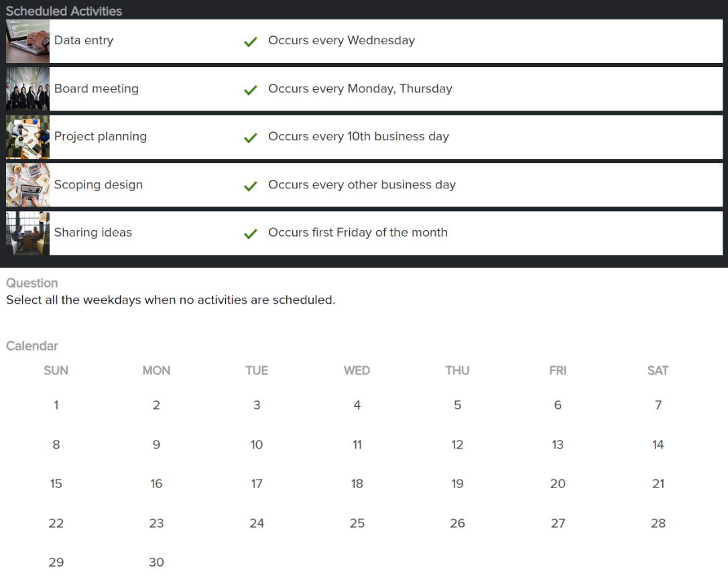Click the Data entry activity thumbnail
This screenshot has height=580, width=728.
pos(27,41)
